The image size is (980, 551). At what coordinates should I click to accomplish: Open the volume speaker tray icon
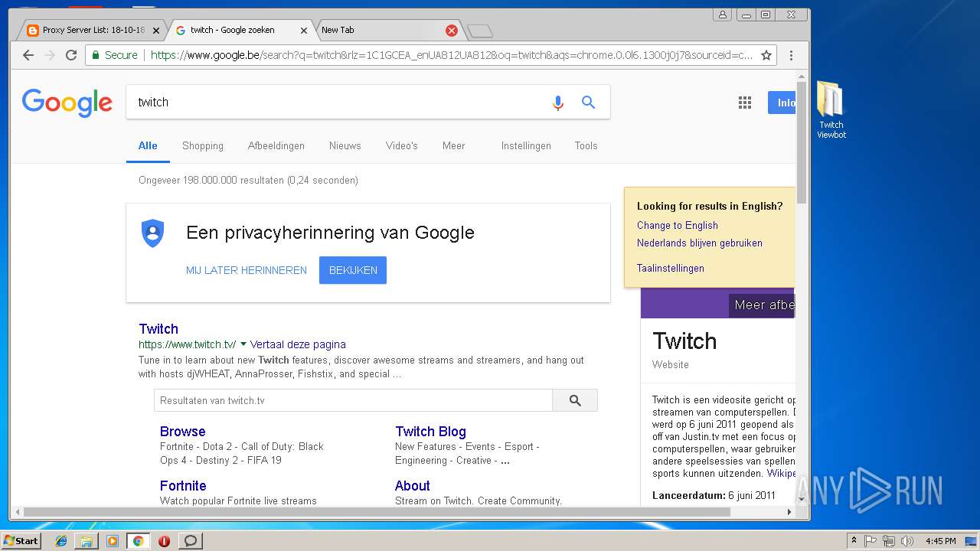[906, 540]
